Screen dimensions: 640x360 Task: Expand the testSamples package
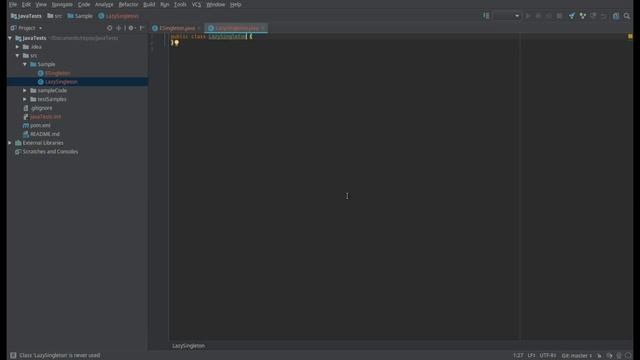point(25,99)
